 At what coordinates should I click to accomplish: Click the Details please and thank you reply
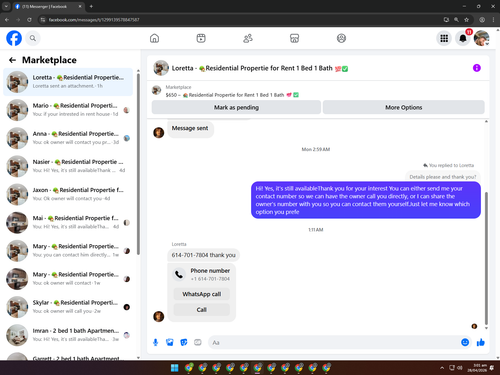[x=443, y=177]
